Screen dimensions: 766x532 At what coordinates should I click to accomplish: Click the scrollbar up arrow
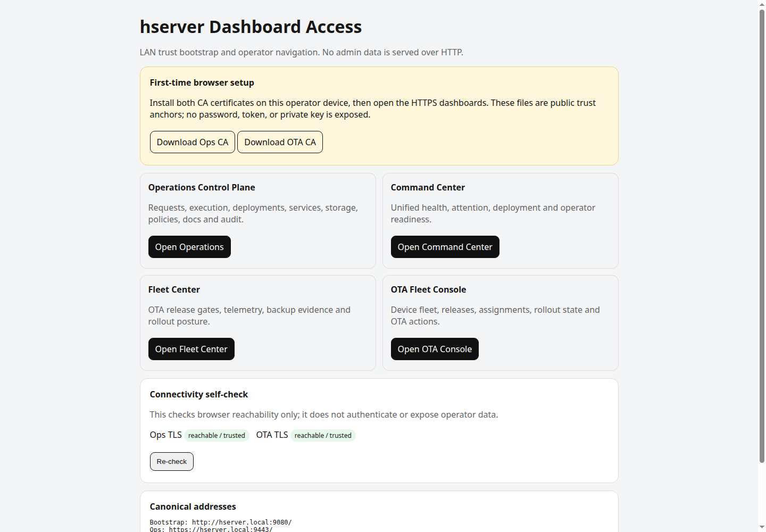[x=762, y=4]
